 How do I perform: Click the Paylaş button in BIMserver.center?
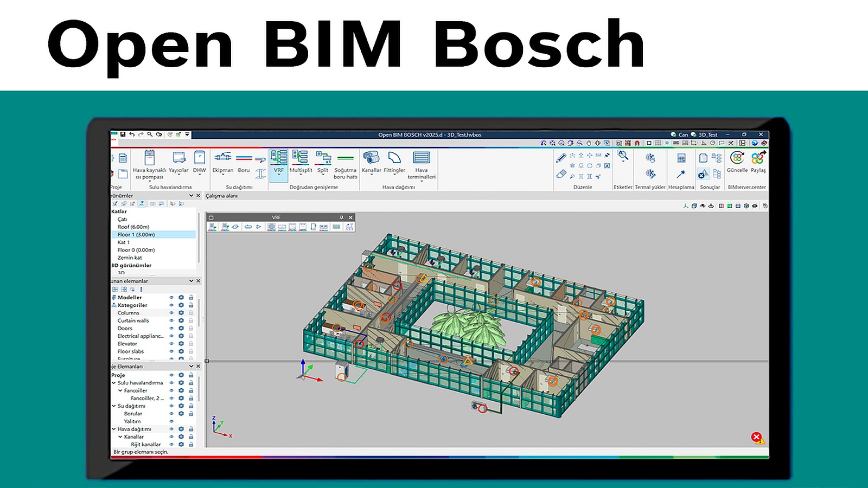click(757, 159)
